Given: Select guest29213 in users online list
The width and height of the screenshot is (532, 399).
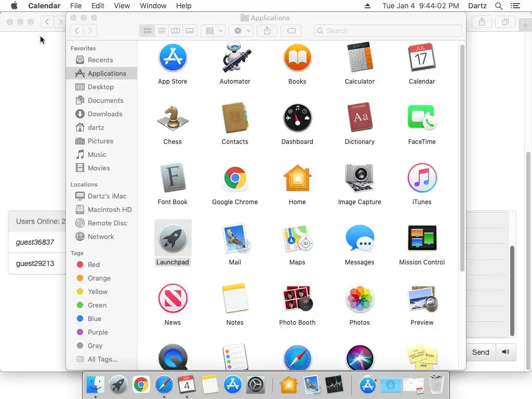Looking at the screenshot, I should click(35, 263).
